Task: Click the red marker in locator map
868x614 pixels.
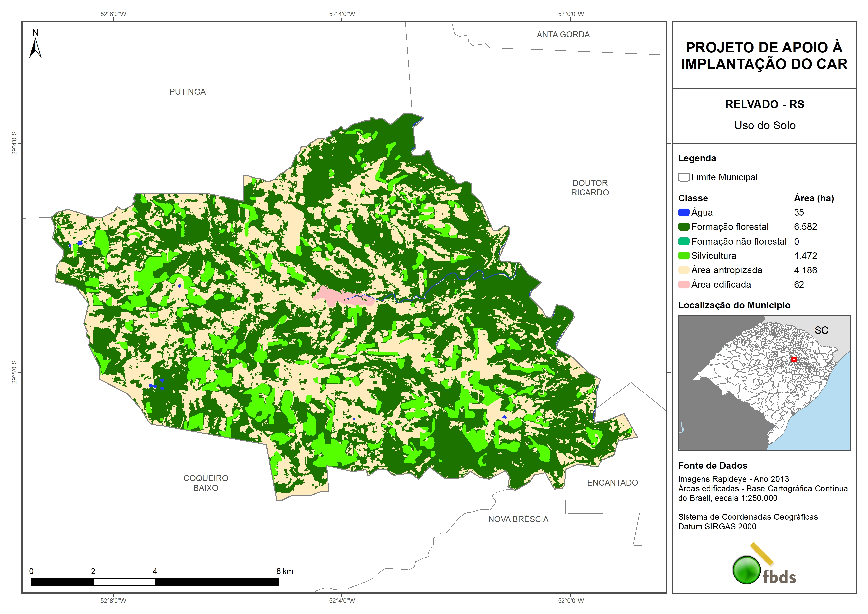Action: (794, 359)
